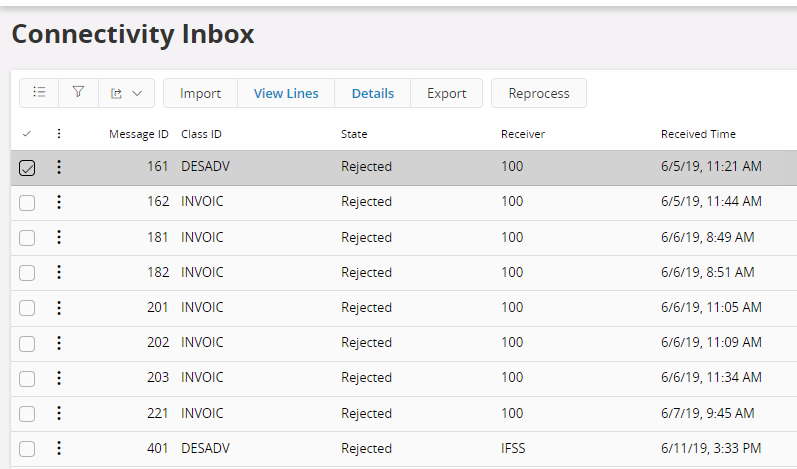Sort by Received Time column header
Screen dimensions: 797x469
point(698,134)
